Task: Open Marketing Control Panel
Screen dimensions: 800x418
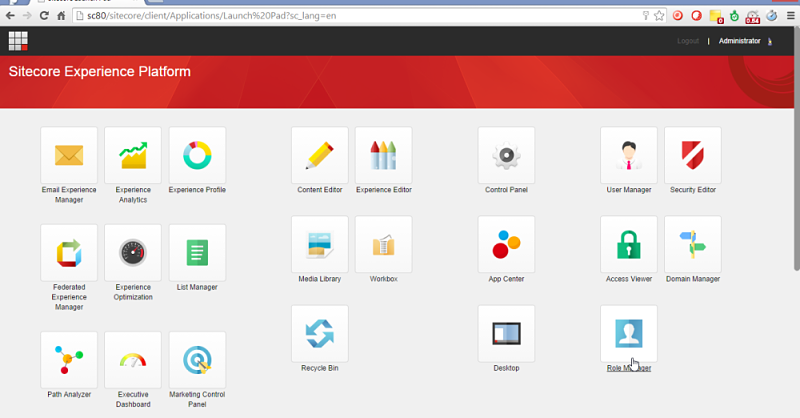Action: click(x=197, y=360)
